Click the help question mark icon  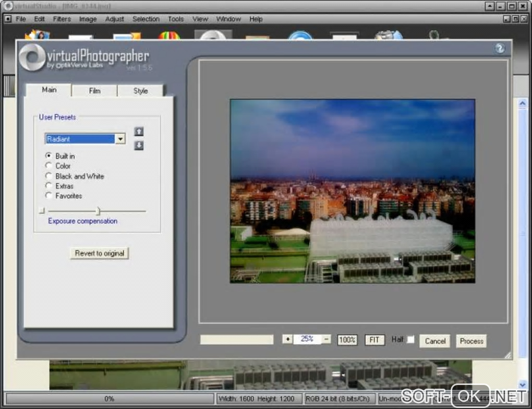pos(500,49)
